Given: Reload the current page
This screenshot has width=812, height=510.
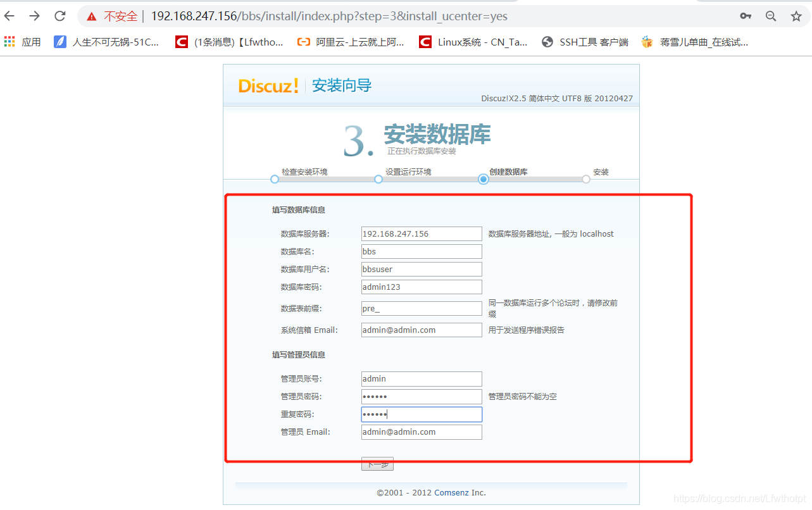Looking at the screenshot, I should [x=60, y=16].
